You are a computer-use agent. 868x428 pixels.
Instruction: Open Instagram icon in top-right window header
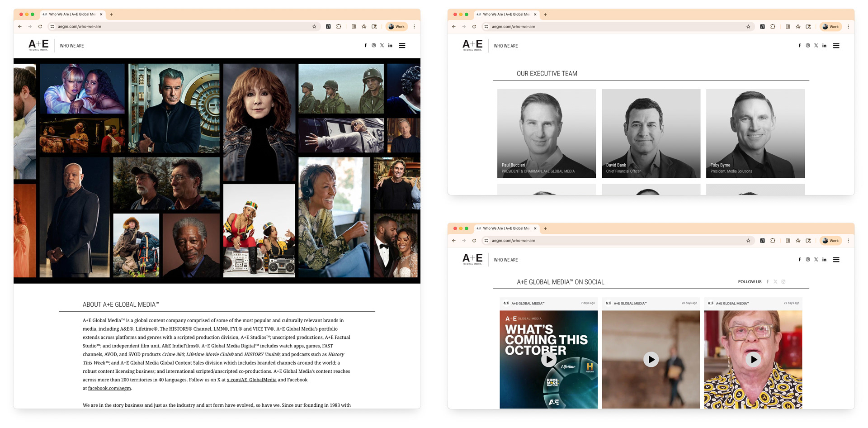pos(808,46)
